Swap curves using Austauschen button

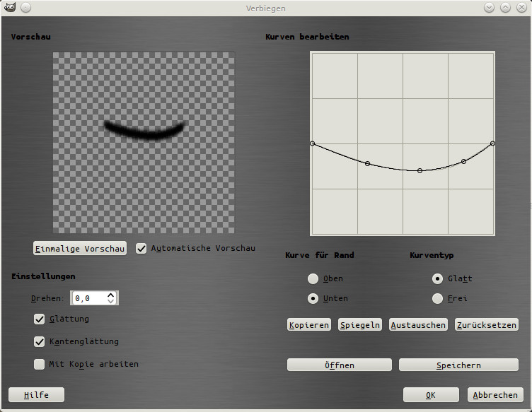coord(418,325)
